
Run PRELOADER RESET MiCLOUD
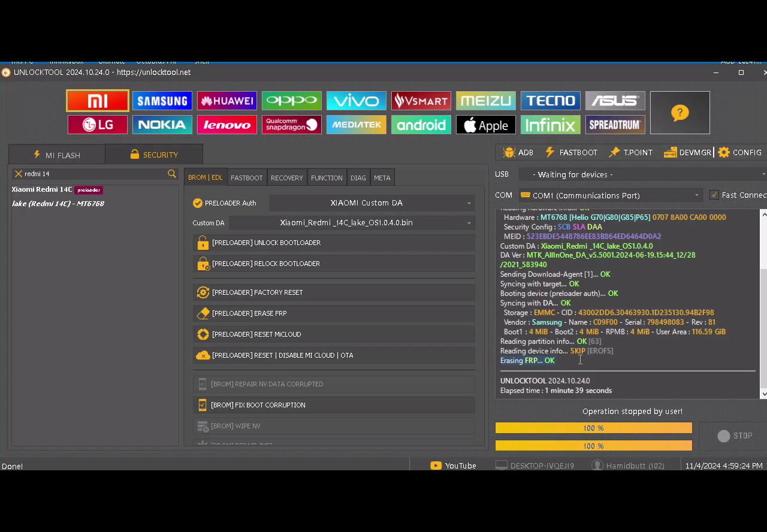pyautogui.click(x=334, y=334)
